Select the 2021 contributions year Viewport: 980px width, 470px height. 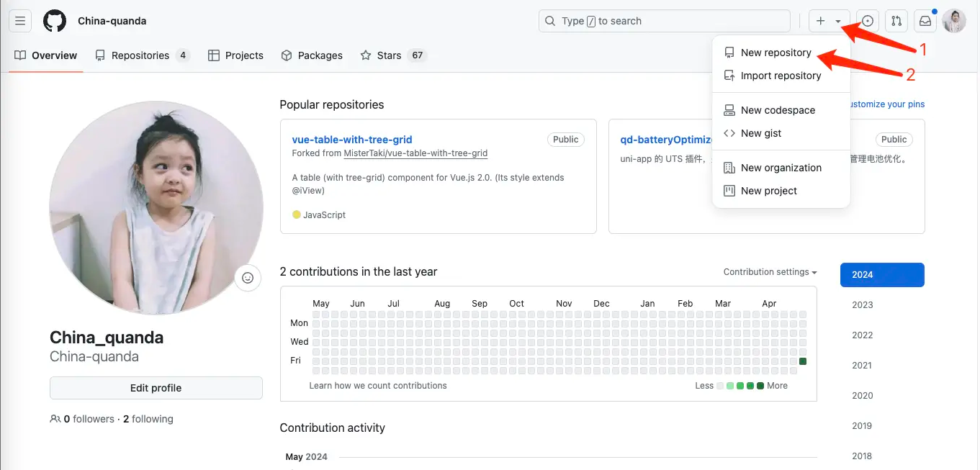(861, 365)
